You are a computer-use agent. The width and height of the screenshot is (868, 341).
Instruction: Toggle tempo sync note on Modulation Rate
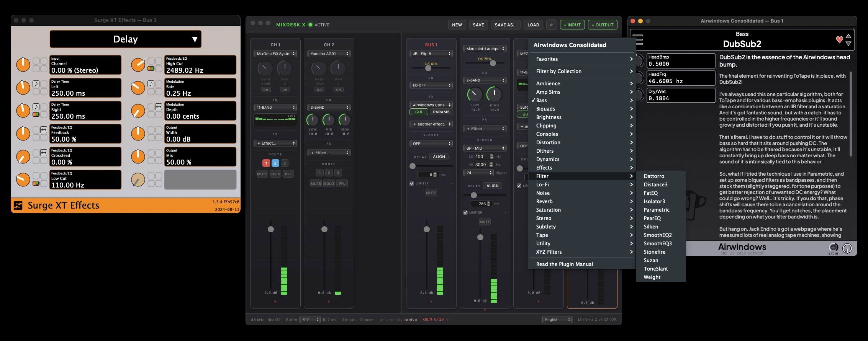pos(151,84)
